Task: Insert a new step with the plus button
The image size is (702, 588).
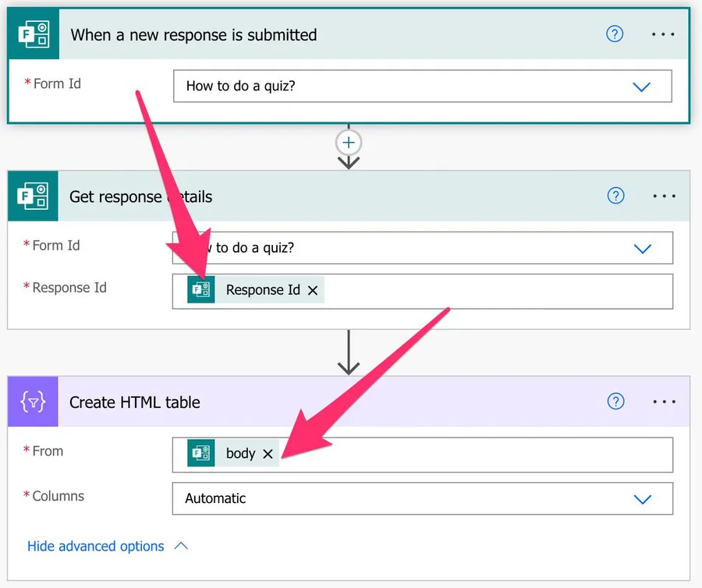Action: point(349,143)
